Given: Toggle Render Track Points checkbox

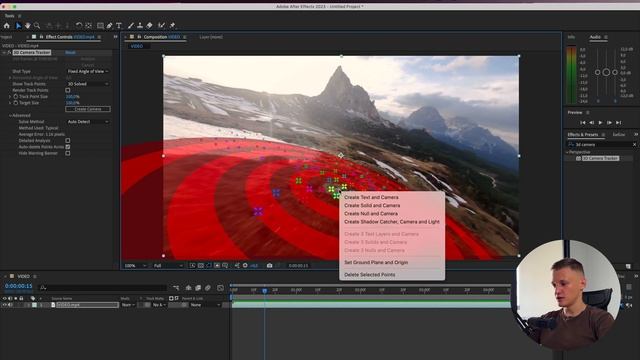Looking at the screenshot, I should [68, 90].
